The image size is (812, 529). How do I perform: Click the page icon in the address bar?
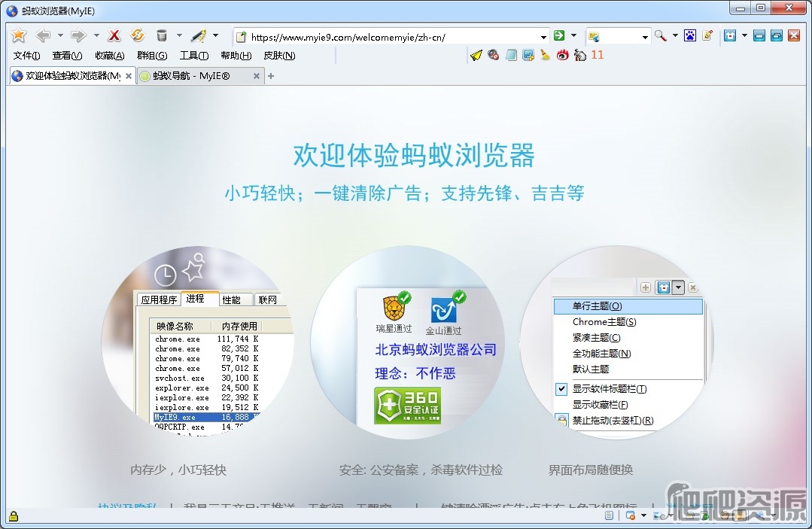click(241, 36)
